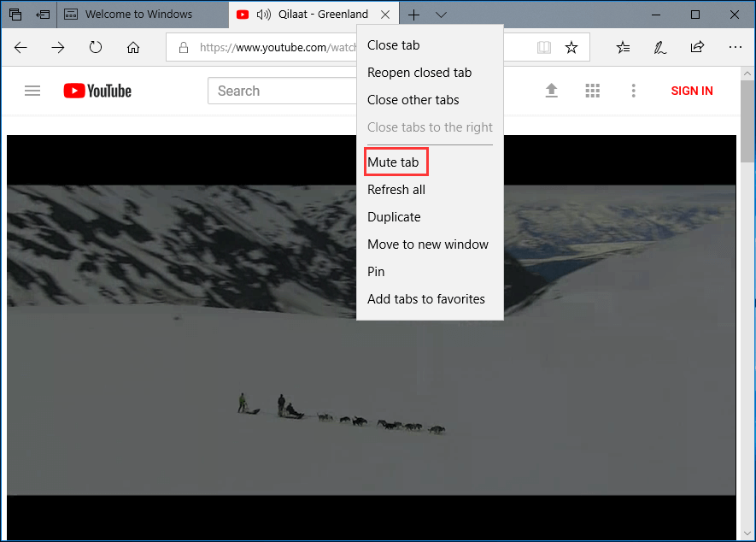The width and height of the screenshot is (756, 542).
Task: Maximize the Edge window
Action: click(x=694, y=15)
